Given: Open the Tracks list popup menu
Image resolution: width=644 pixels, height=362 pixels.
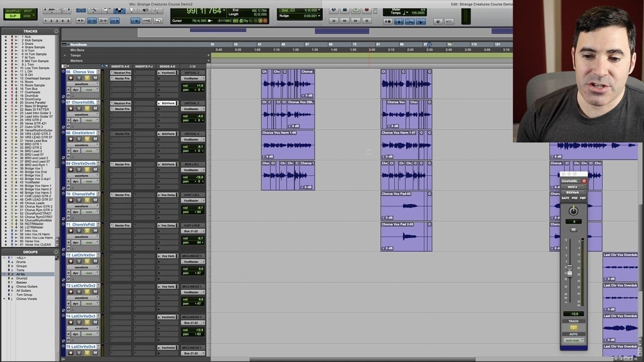Looking at the screenshot, I should coord(56,31).
